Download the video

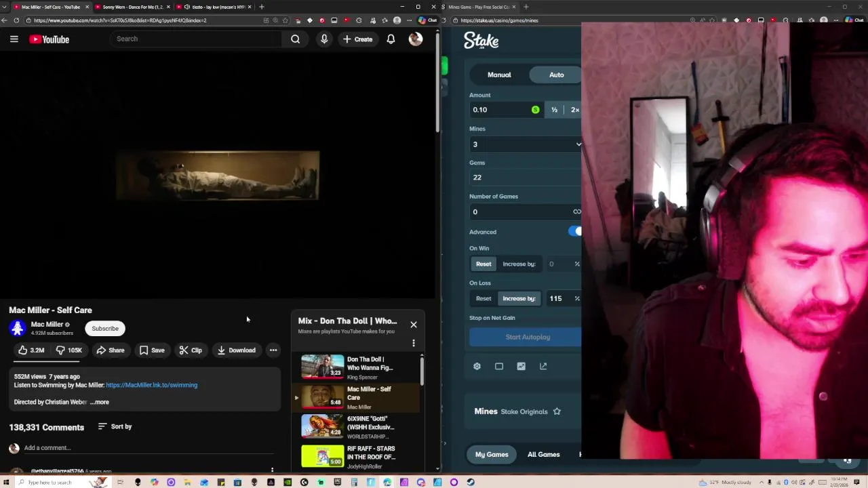[x=236, y=350]
